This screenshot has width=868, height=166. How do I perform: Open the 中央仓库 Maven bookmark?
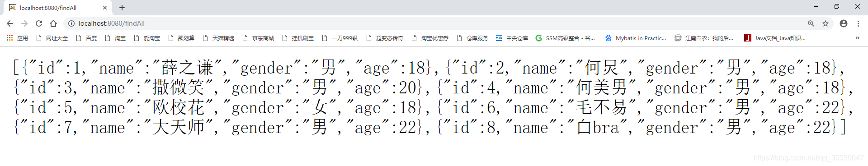pos(512,38)
